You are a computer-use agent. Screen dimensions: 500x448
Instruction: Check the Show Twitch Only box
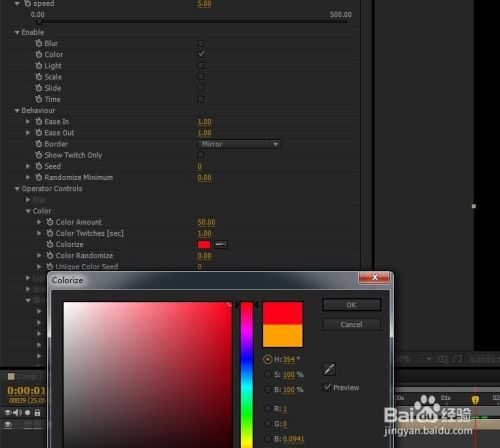pyautogui.click(x=201, y=155)
